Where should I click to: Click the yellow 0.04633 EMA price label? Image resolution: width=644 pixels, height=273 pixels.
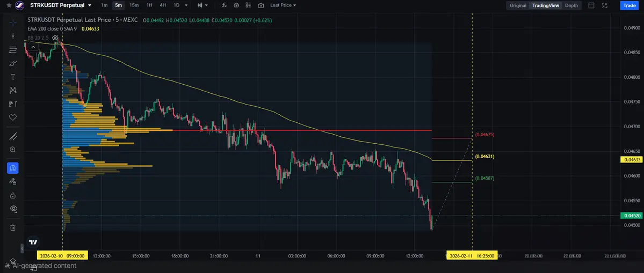(631, 160)
